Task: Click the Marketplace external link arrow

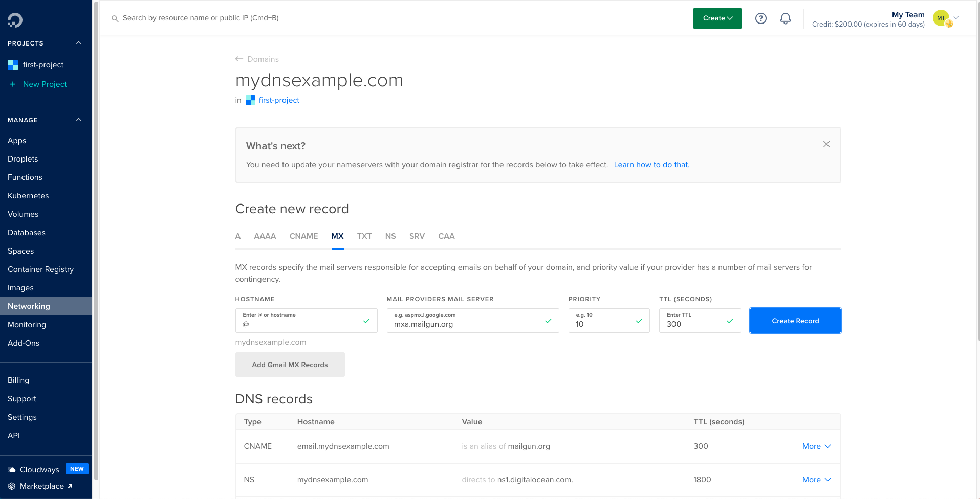Action: [70, 486]
